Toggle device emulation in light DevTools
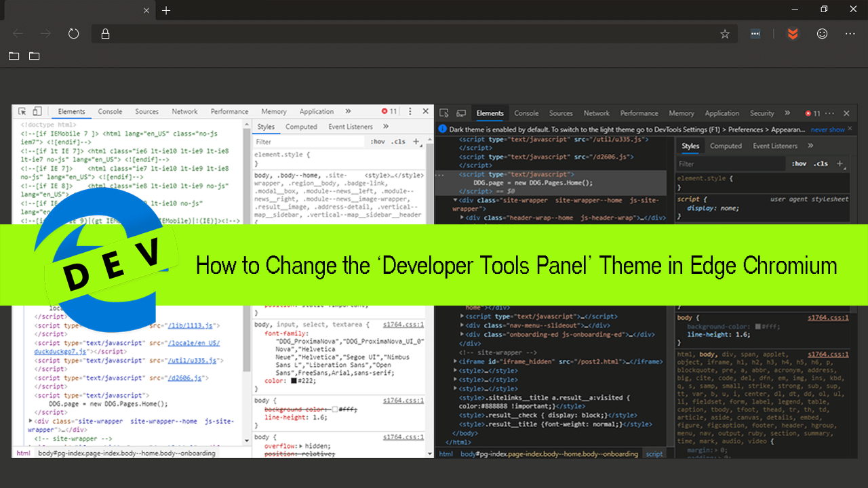The width and height of the screenshot is (868, 488). point(37,112)
